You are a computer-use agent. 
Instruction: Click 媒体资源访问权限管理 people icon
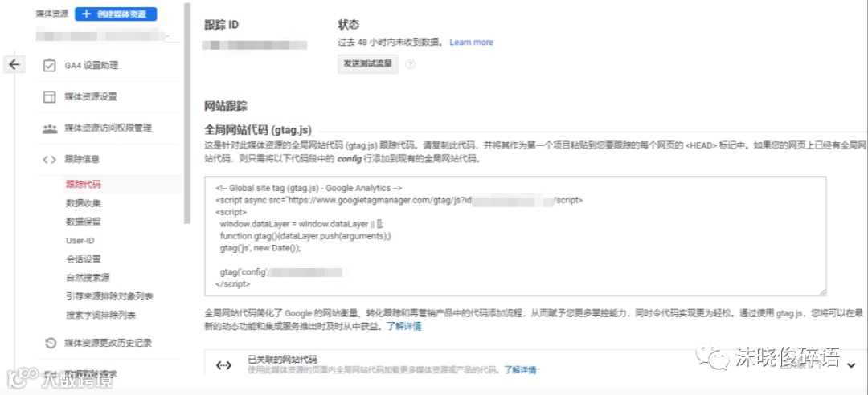(49, 128)
